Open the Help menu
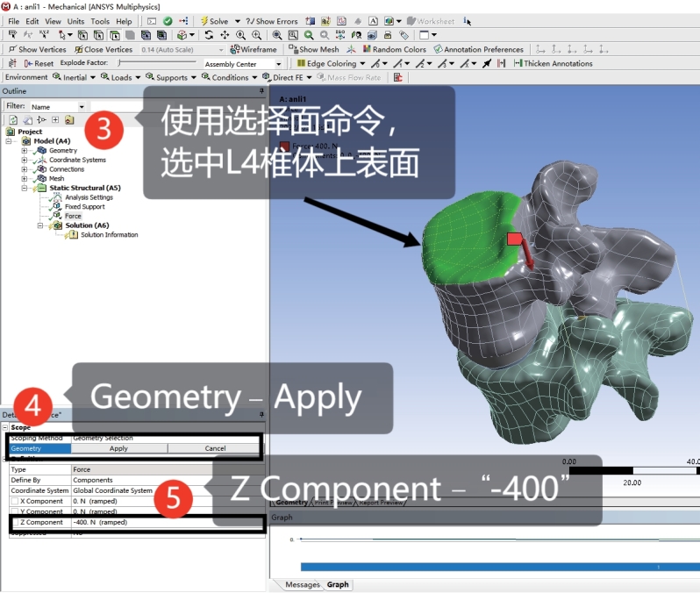Image resolution: width=700 pixels, height=593 pixels. pos(124,21)
